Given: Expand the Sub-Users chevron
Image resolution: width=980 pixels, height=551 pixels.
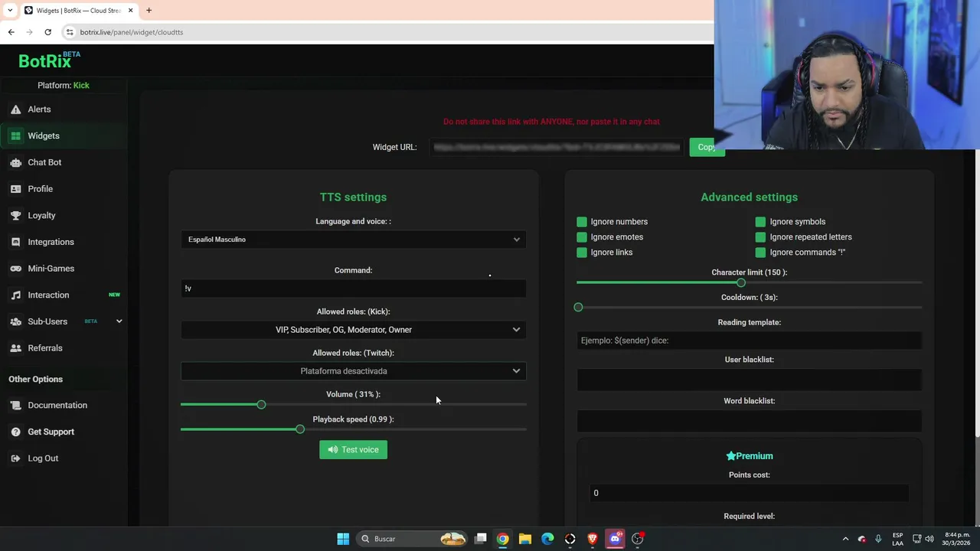Looking at the screenshot, I should coord(119,321).
